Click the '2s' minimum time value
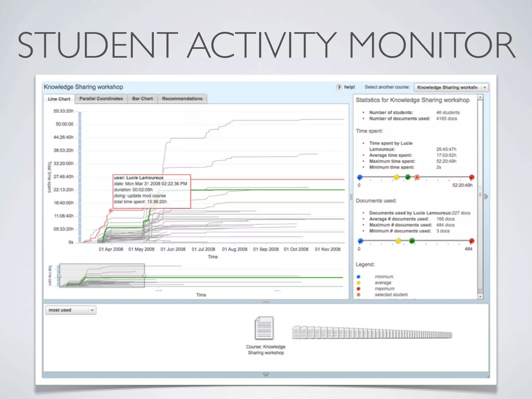Viewport: 532px width, 399px height. (x=438, y=167)
